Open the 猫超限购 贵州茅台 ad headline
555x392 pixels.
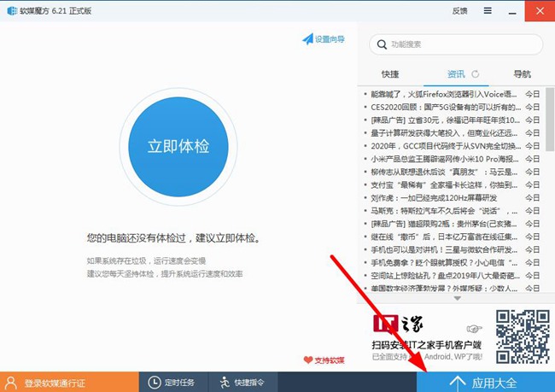coord(444,224)
